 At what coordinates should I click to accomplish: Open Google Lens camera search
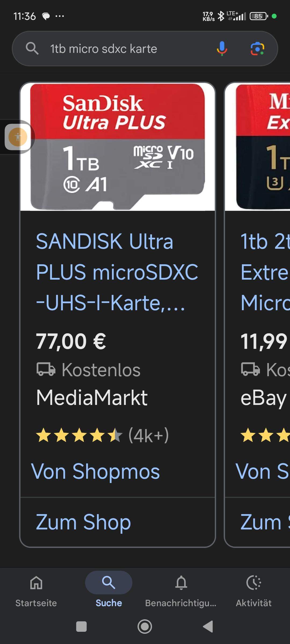(257, 49)
